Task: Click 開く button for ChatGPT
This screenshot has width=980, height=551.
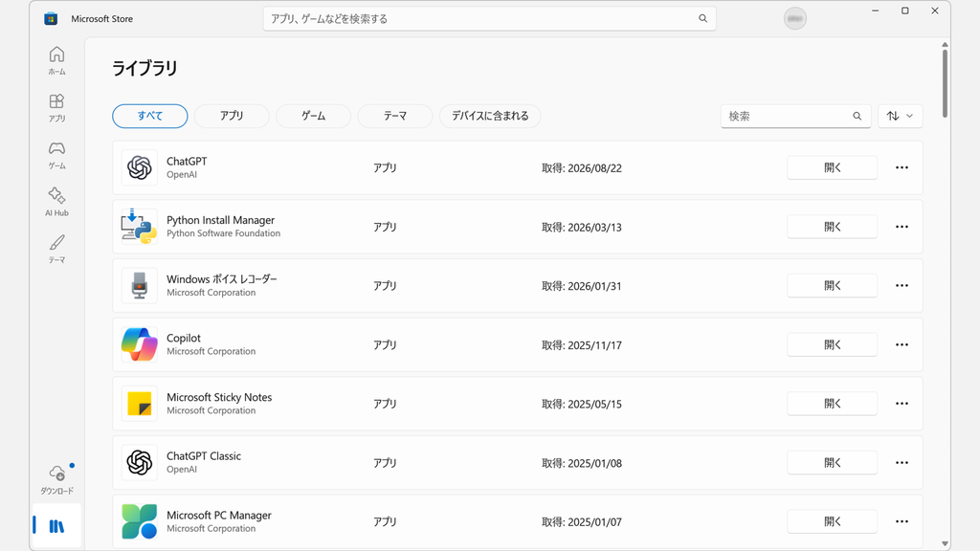Action: pyautogui.click(x=832, y=167)
